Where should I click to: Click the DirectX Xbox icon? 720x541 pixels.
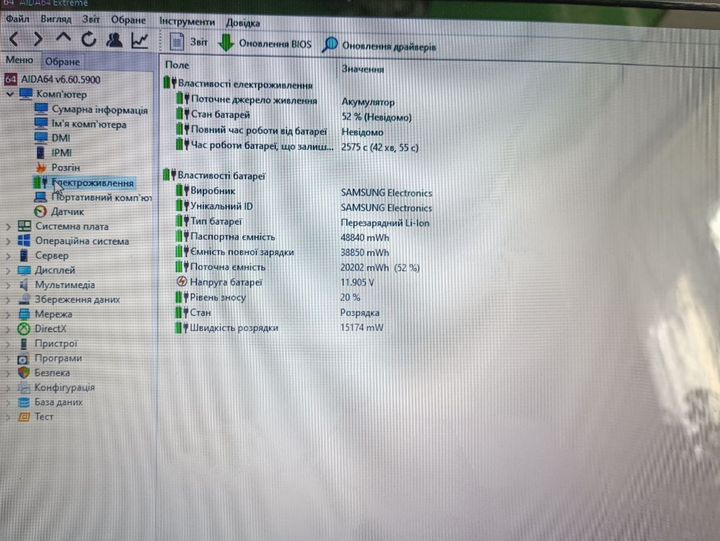click(x=24, y=328)
